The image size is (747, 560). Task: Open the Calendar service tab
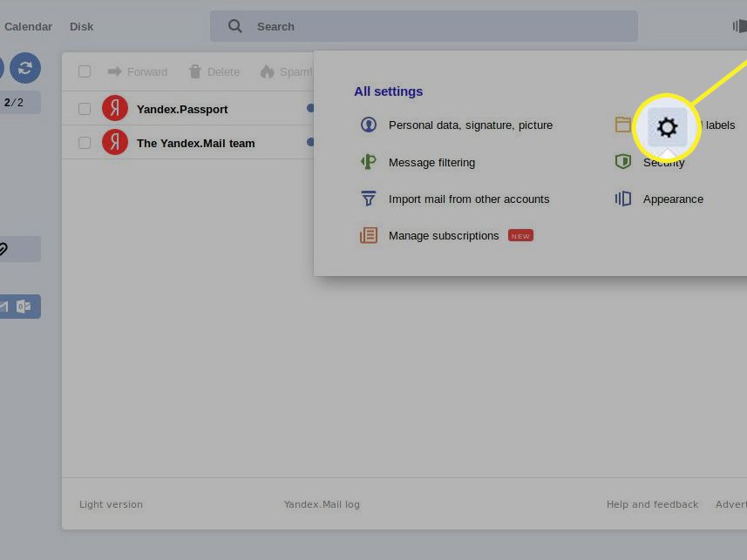pyautogui.click(x=28, y=27)
